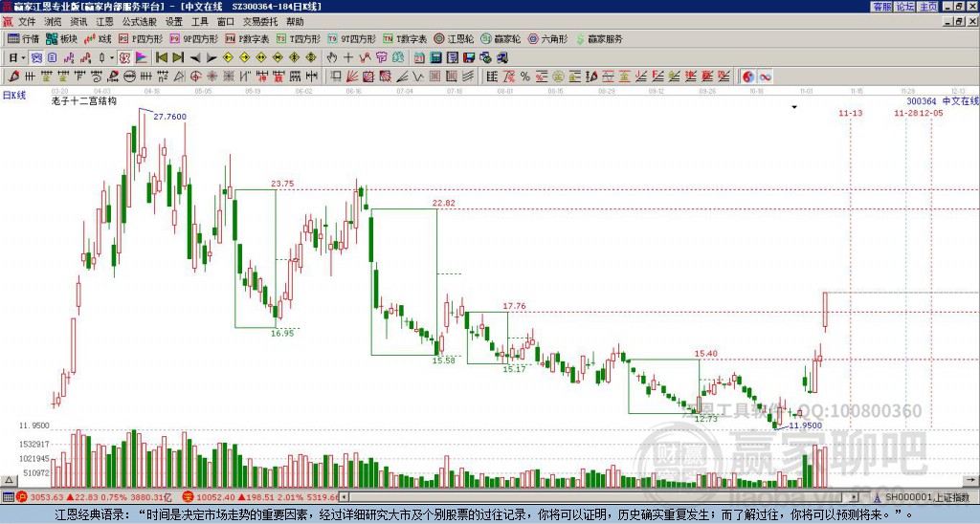Open the 交易委托 menu
The image size is (980, 524).
(x=260, y=22)
